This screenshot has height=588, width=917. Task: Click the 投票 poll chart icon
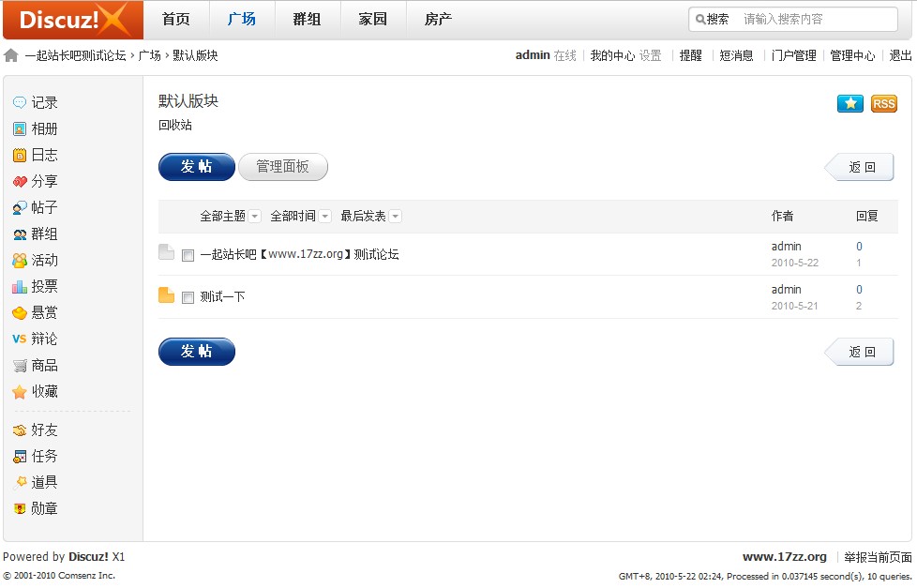20,287
